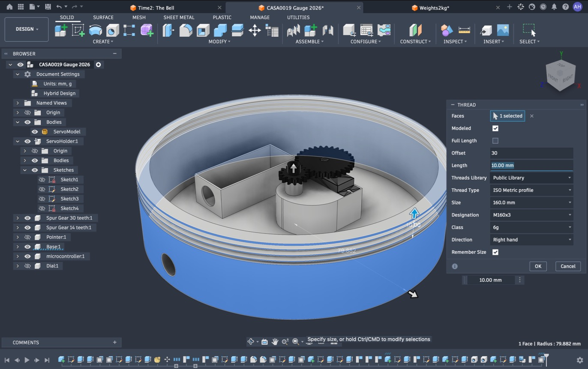This screenshot has height=369, width=588.
Task: Open the Designation M160x3 dropdown
Action: pyautogui.click(x=531, y=215)
